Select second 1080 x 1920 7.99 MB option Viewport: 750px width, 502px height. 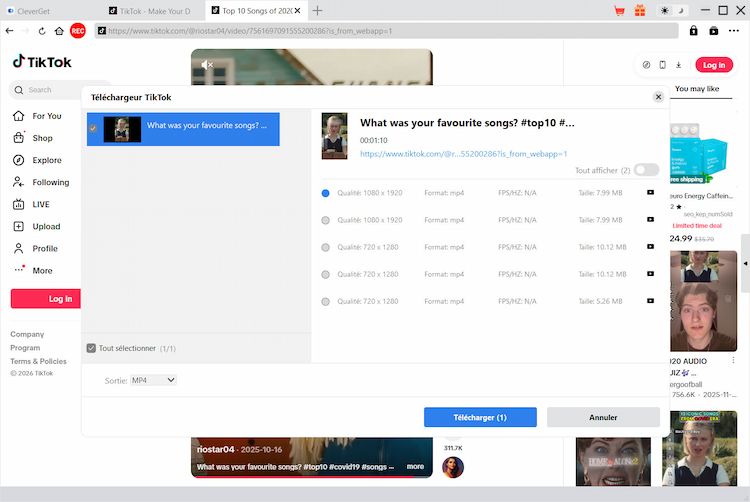click(325, 220)
